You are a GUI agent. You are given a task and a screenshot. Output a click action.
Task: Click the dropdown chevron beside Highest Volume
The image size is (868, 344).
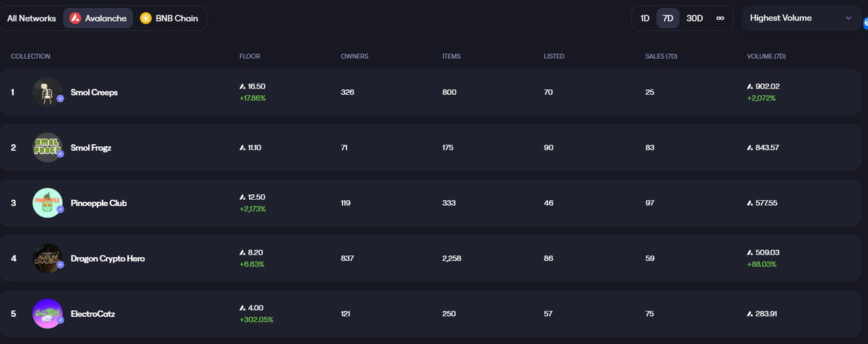point(849,18)
